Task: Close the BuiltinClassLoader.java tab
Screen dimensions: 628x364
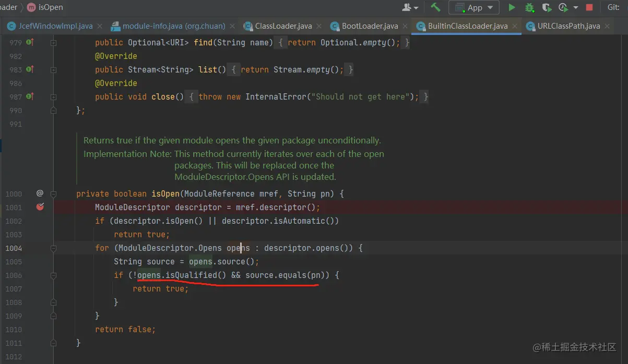Action: 515,26
